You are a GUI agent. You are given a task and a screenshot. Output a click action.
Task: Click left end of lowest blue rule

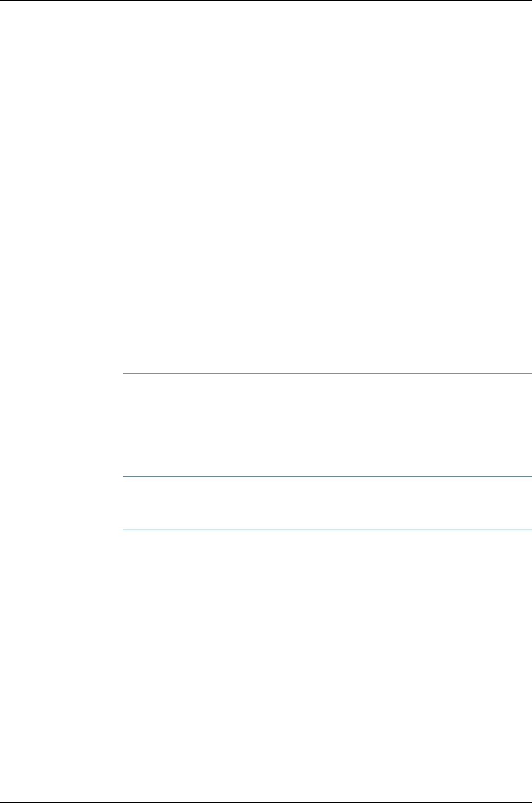(124, 530)
